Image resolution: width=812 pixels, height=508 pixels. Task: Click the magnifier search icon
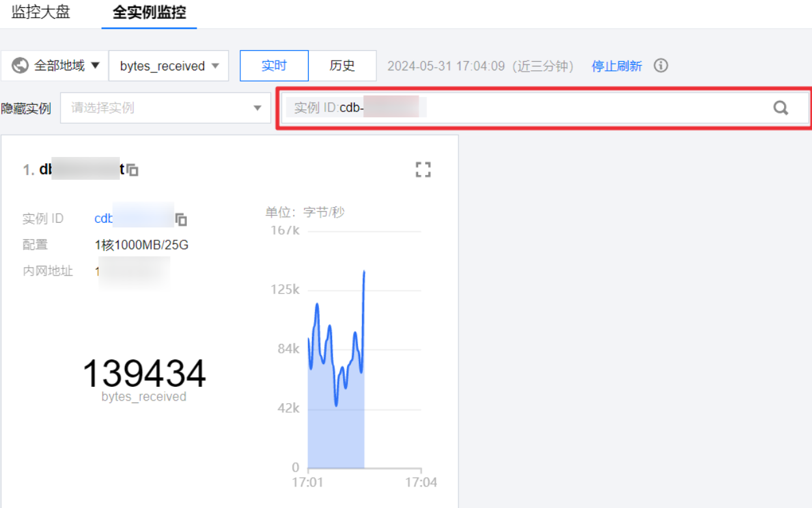781,107
